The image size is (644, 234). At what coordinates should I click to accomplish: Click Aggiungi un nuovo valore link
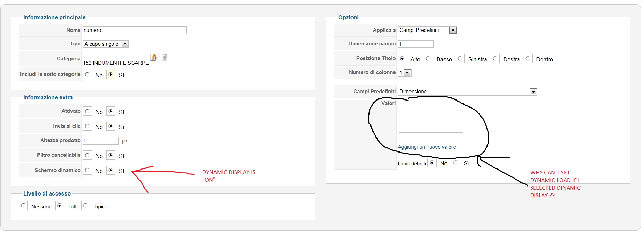coord(427,147)
